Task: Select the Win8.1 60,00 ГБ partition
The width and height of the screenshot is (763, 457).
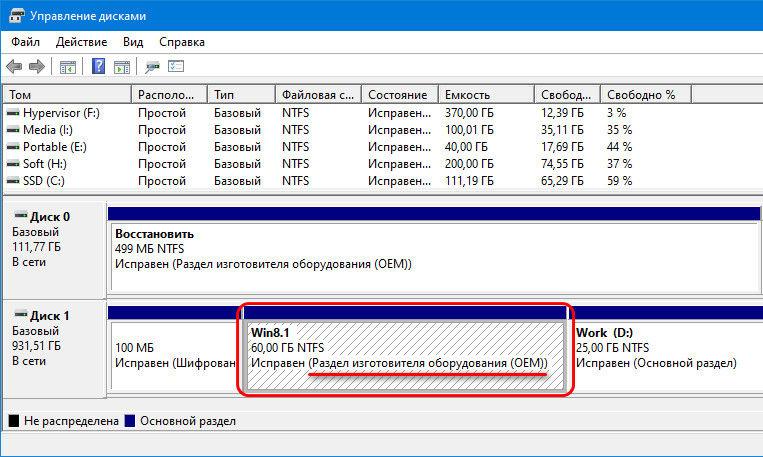Action: pos(405,356)
